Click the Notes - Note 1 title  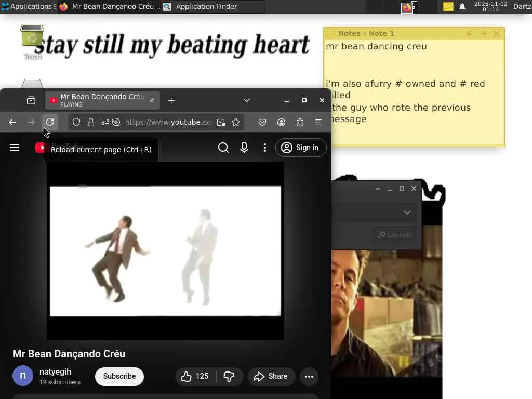[366, 34]
